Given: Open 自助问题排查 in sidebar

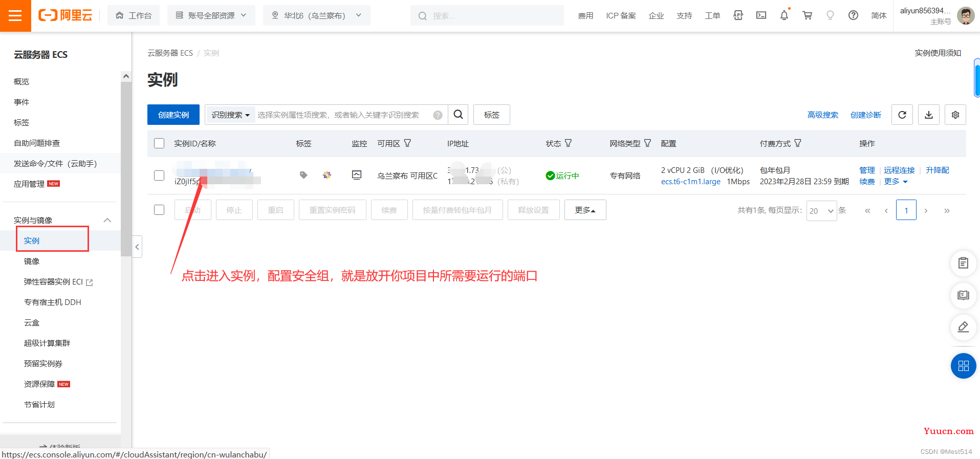Looking at the screenshot, I should click(x=37, y=143).
